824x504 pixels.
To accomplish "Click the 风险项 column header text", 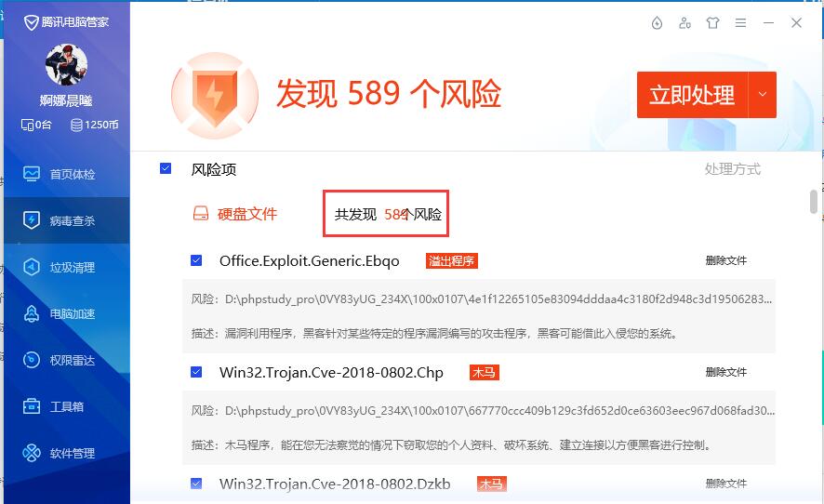I will pos(213,169).
